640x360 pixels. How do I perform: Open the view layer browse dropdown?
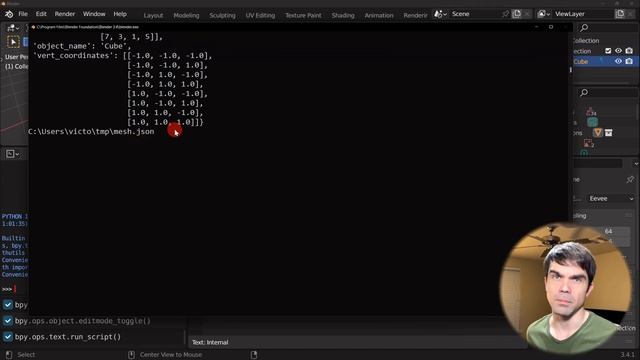(544, 14)
